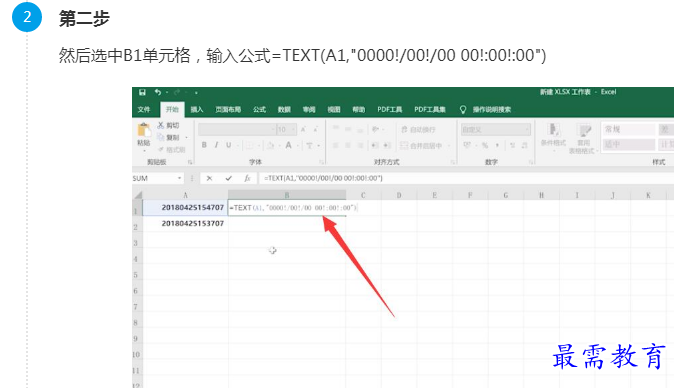
Task: Click the phonetic guide (文) icon
Action: click(x=309, y=146)
